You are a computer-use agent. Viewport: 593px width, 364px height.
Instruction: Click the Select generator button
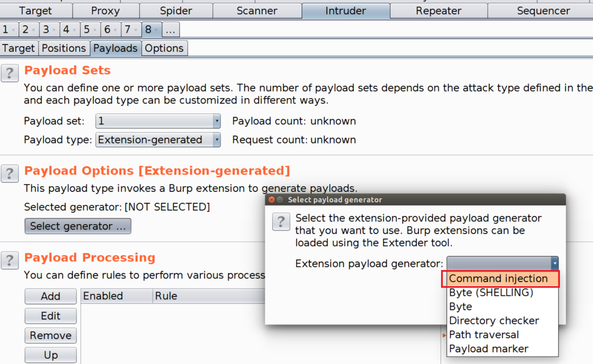(78, 226)
